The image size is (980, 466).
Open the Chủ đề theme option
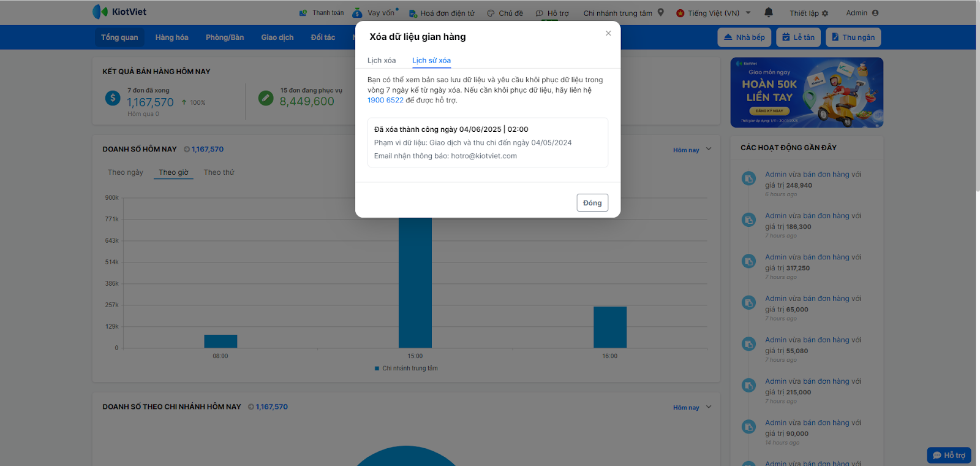coord(505,13)
